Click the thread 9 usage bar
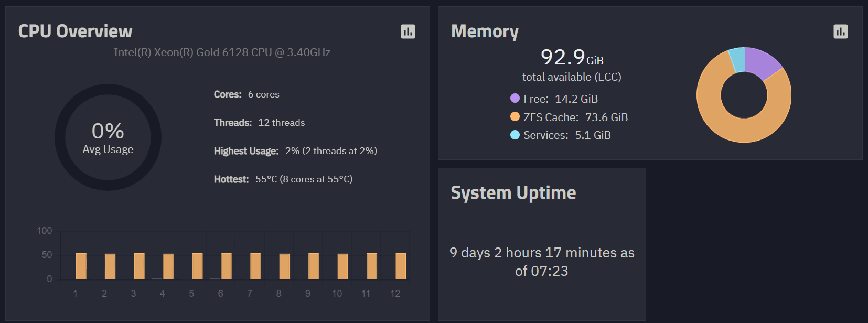The image size is (868, 323). pyautogui.click(x=314, y=266)
